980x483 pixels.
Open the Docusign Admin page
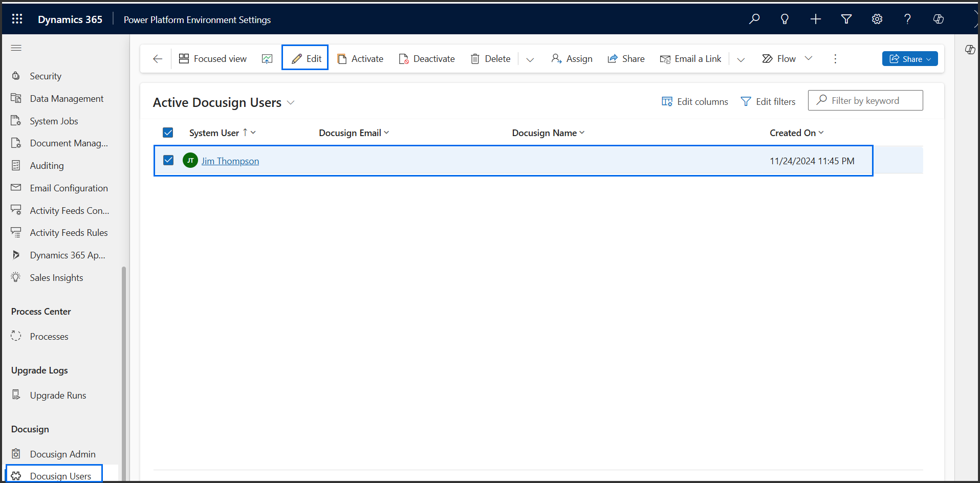(62, 454)
